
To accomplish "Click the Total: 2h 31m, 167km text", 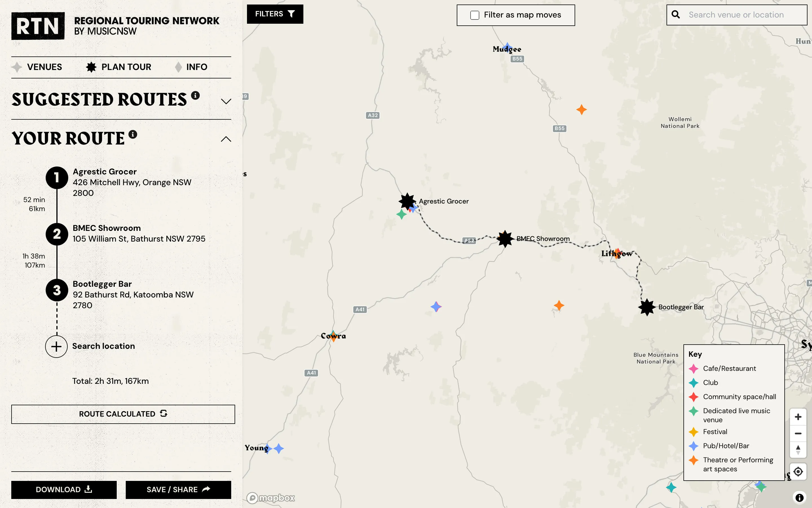I will pos(111,381).
